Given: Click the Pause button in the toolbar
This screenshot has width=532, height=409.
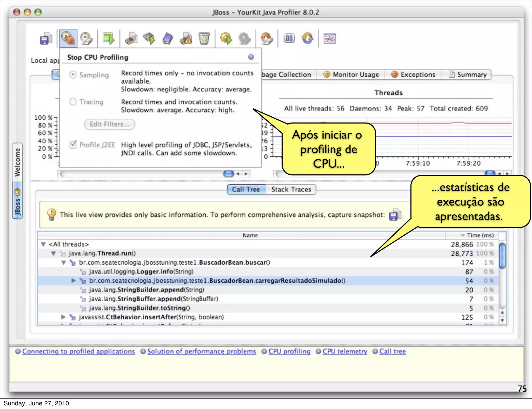Looking at the screenshot, I should click(x=289, y=39).
